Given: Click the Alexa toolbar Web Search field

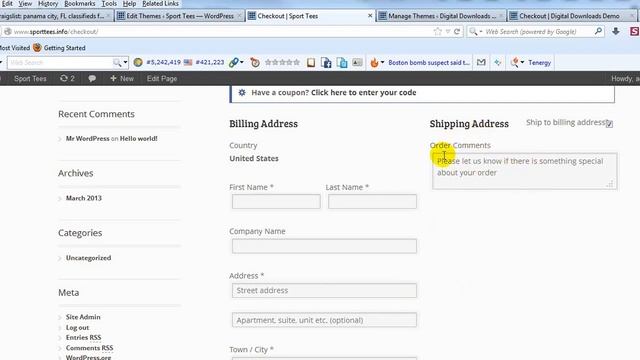Looking at the screenshot, I should (60, 62).
